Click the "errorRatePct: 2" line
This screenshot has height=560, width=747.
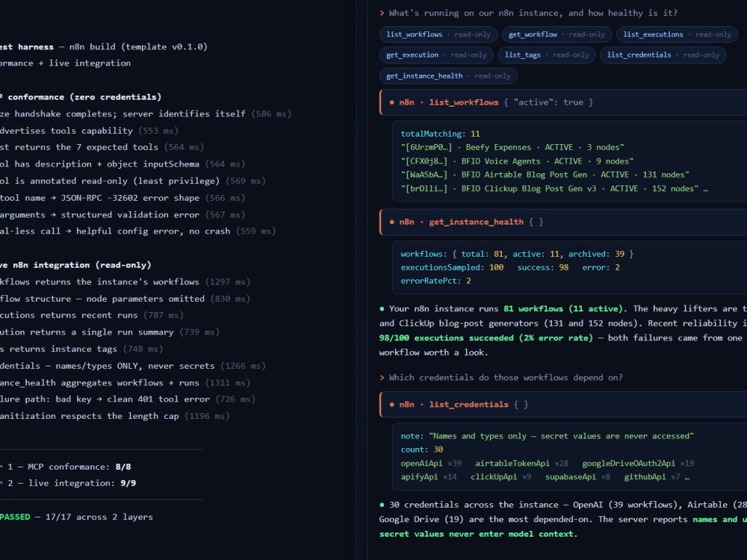(x=436, y=281)
